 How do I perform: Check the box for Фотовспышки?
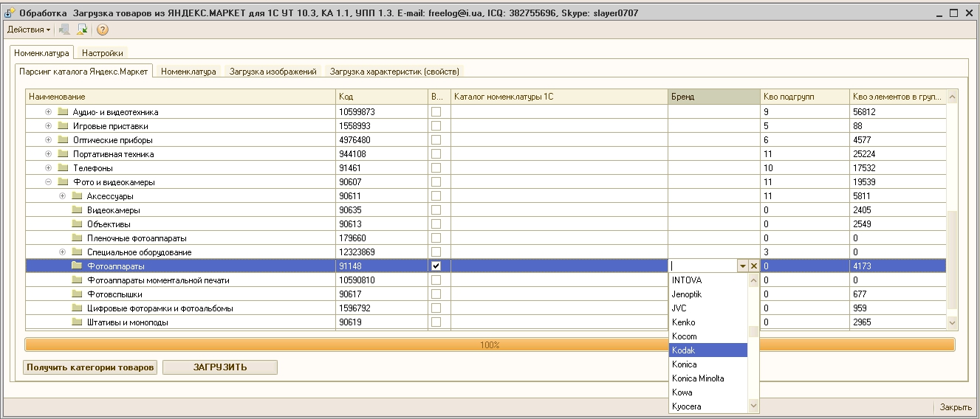(x=436, y=294)
